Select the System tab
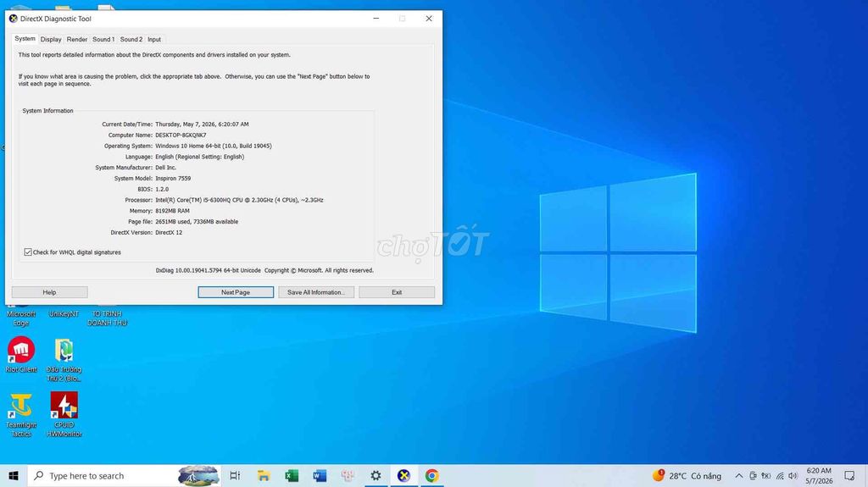 pyautogui.click(x=25, y=39)
